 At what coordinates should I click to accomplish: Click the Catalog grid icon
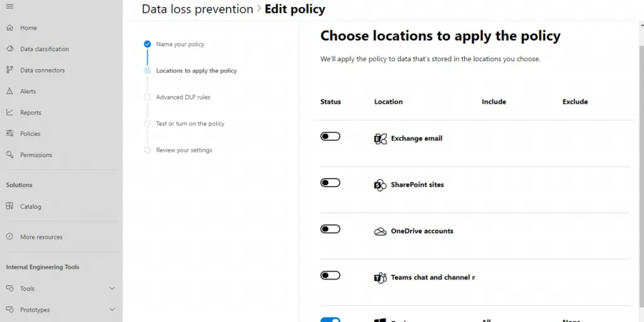pyautogui.click(x=9, y=206)
